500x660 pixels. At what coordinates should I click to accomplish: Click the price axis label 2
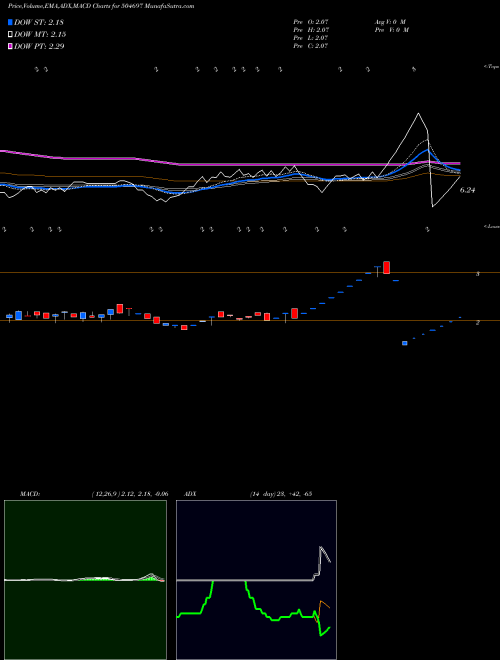pos(477,323)
